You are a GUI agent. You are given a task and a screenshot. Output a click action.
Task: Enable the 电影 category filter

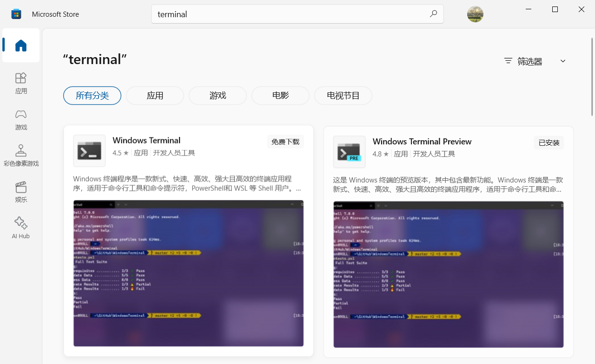pos(280,95)
